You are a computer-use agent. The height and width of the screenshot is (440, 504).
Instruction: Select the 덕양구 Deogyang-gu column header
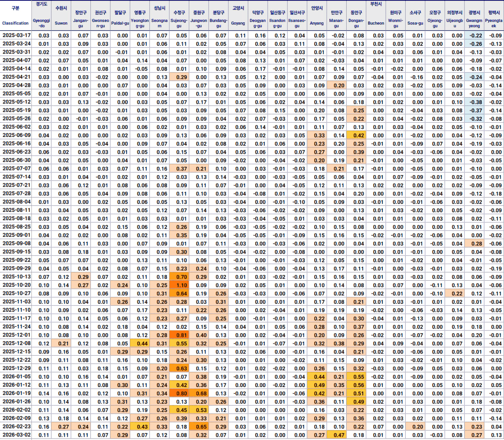tap(258, 16)
